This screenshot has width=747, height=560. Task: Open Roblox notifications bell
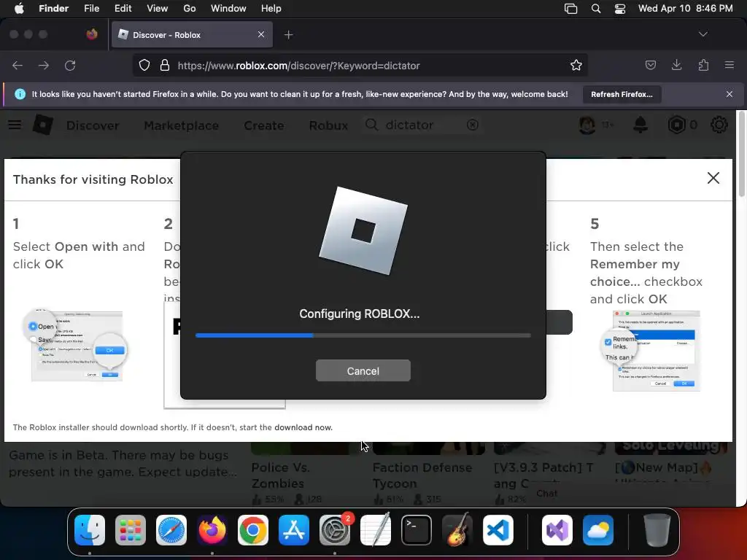click(x=640, y=125)
